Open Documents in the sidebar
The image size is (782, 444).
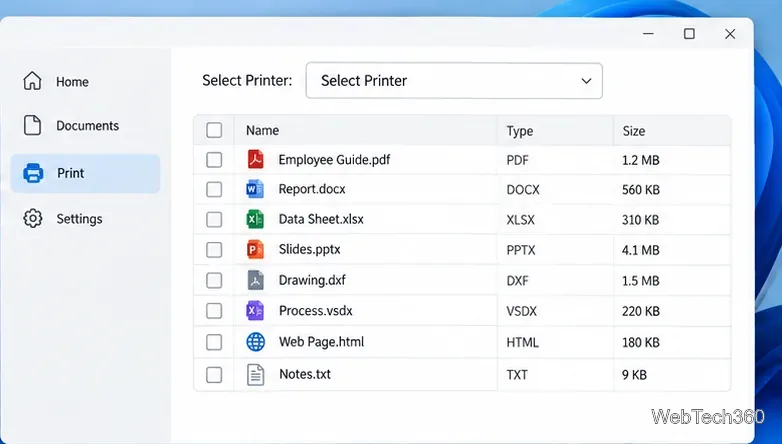[x=85, y=126]
